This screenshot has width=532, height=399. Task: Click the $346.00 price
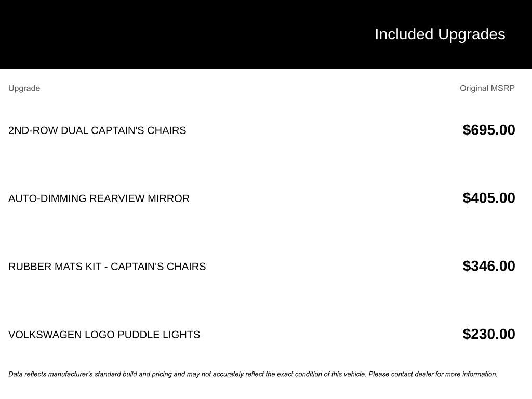(488, 266)
